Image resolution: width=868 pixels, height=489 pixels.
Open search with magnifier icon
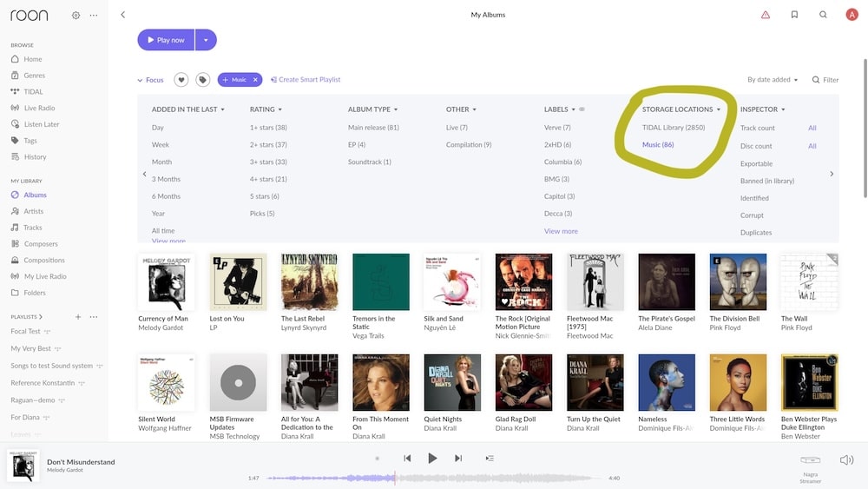click(823, 15)
